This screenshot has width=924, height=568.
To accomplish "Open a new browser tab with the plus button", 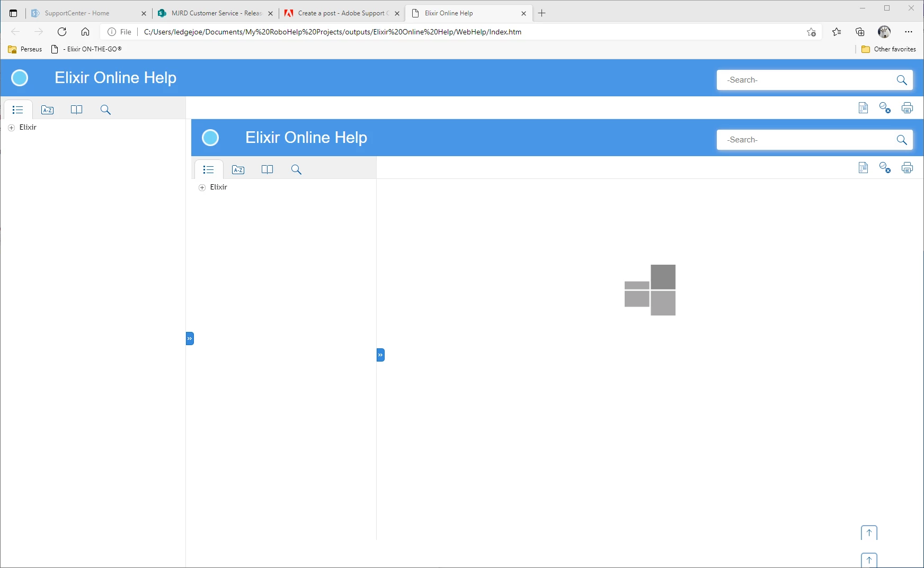I will pos(541,13).
